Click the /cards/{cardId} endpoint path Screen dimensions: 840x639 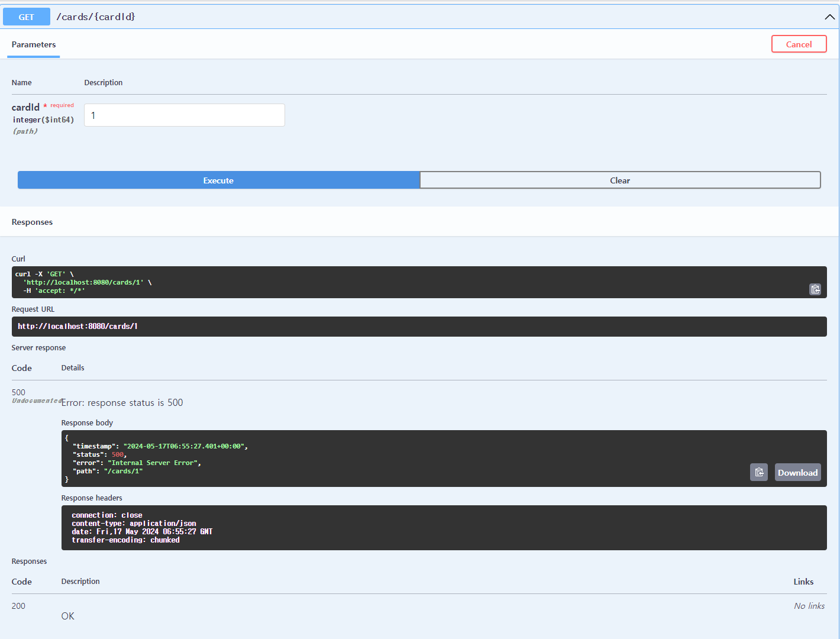pyautogui.click(x=96, y=17)
